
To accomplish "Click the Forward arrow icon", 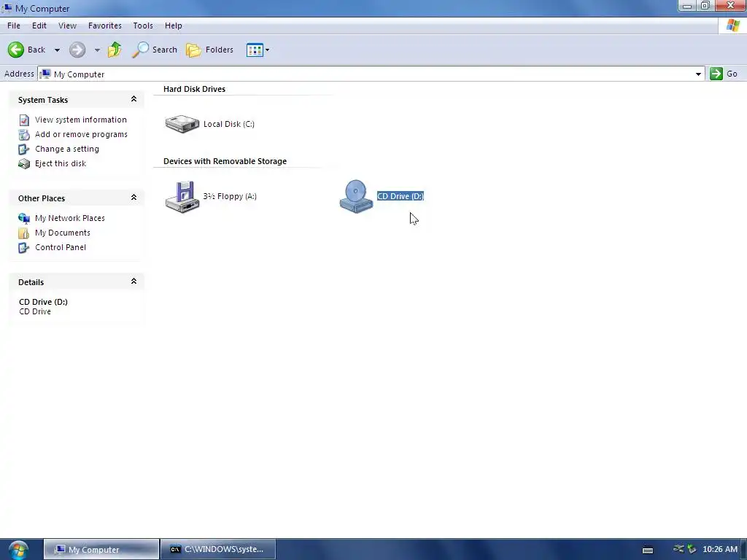I will 77,50.
